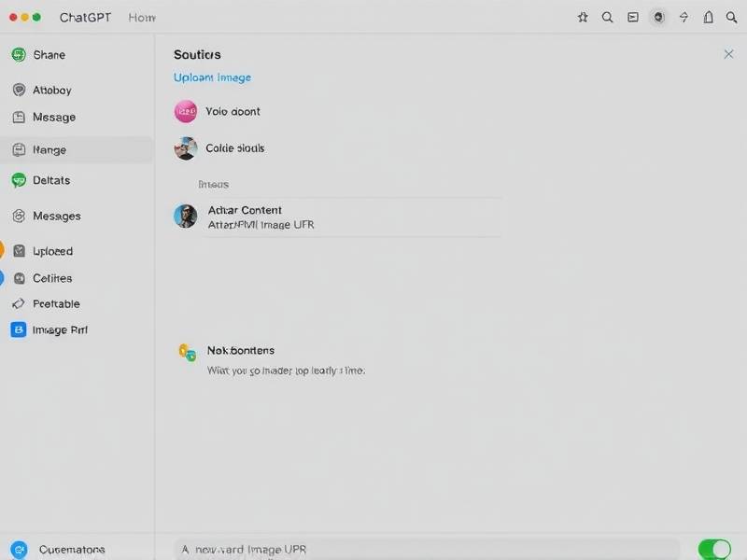Open the Peeltable item in the sidebar
The image size is (747, 560).
click(56, 303)
